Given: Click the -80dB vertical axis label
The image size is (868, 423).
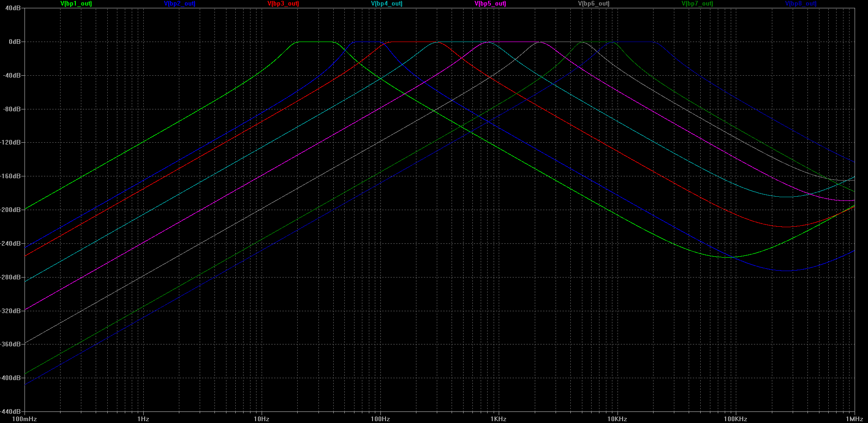Looking at the screenshot, I should [12, 109].
